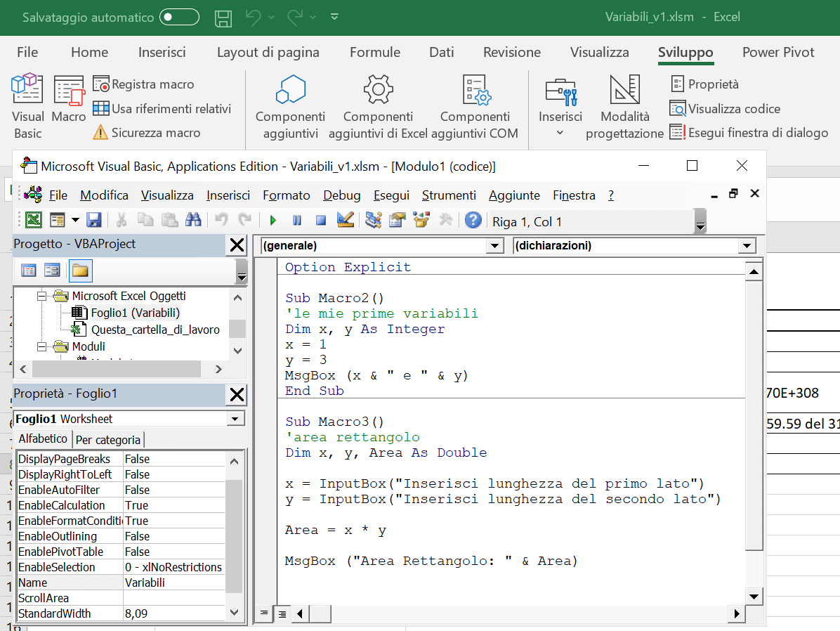Open the Macro list button

[x=69, y=99]
